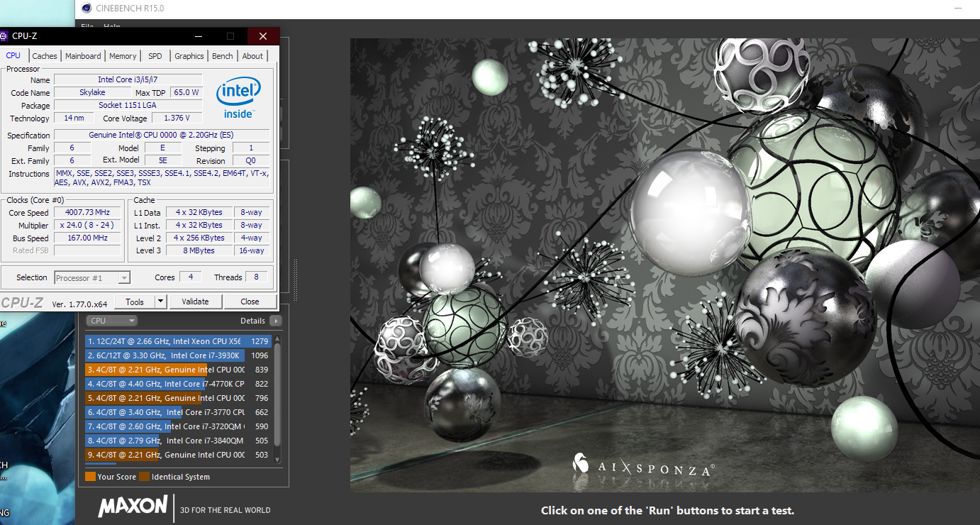The width and height of the screenshot is (980, 525).
Task: Click the rendered spheres image in Cinebench
Action: point(665,265)
